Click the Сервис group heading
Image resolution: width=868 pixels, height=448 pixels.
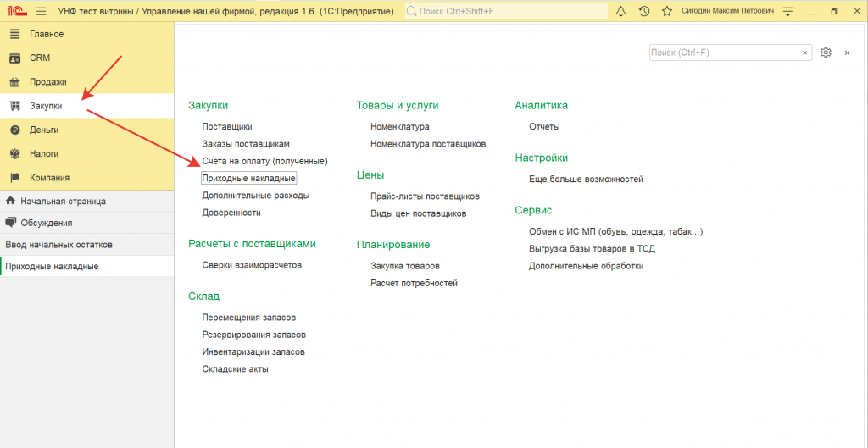coord(533,210)
